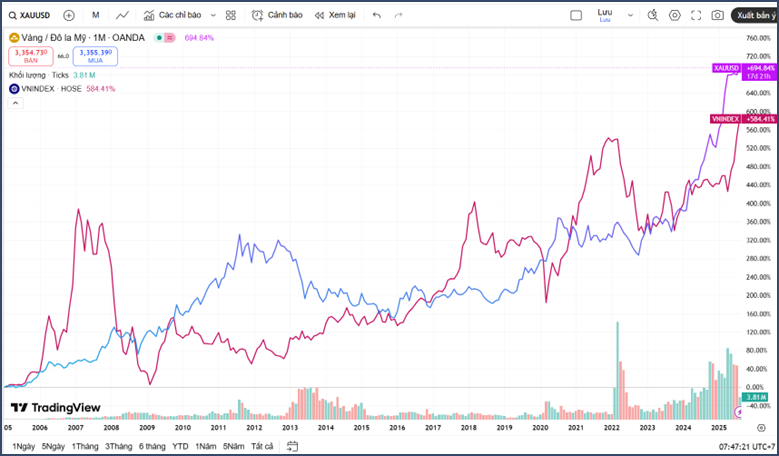Create an alert via Cảnh báo
Viewport: 779px width, 456px height.
[277, 15]
